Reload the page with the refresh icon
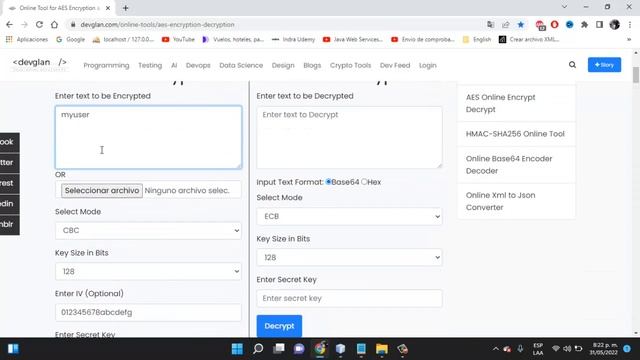This screenshot has width=640, height=360. tap(39, 24)
